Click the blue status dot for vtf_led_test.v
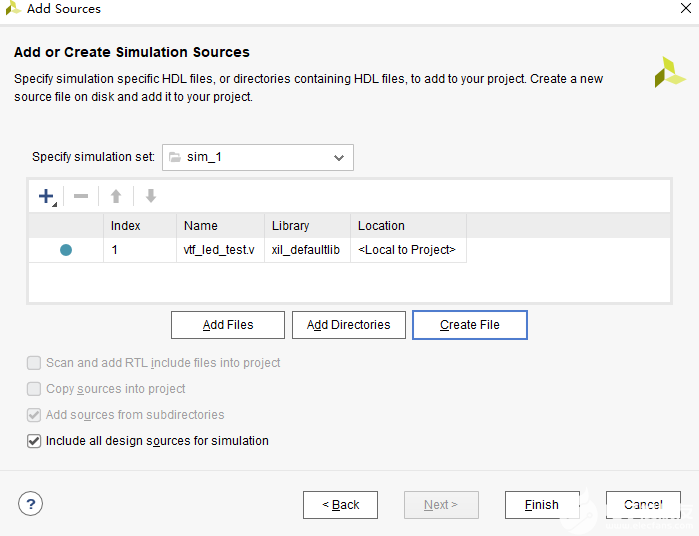The image size is (699, 536). tap(66, 250)
